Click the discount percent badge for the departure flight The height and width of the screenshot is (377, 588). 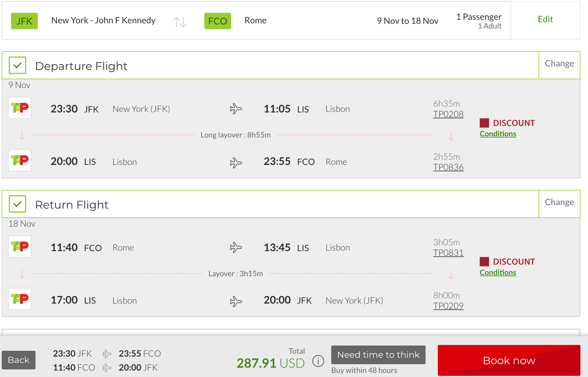[484, 123]
